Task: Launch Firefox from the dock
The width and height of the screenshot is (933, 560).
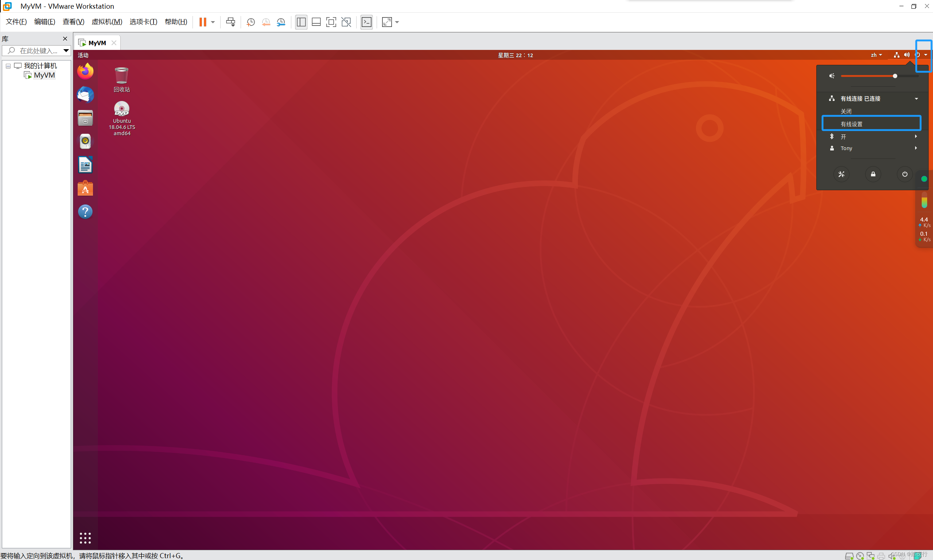Action: coord(85,71)
